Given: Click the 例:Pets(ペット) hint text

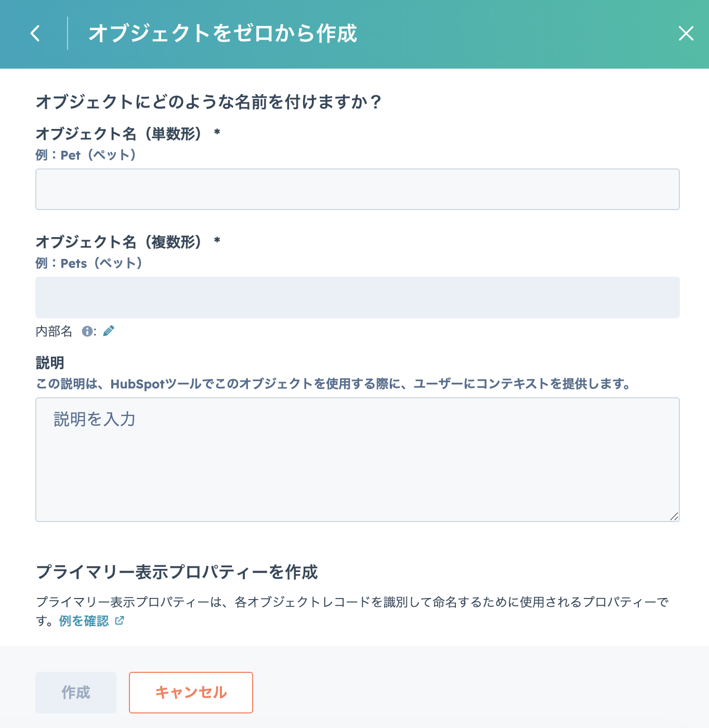Looking at the screenshot, I should pyautogui.click(x=89, y=263).
